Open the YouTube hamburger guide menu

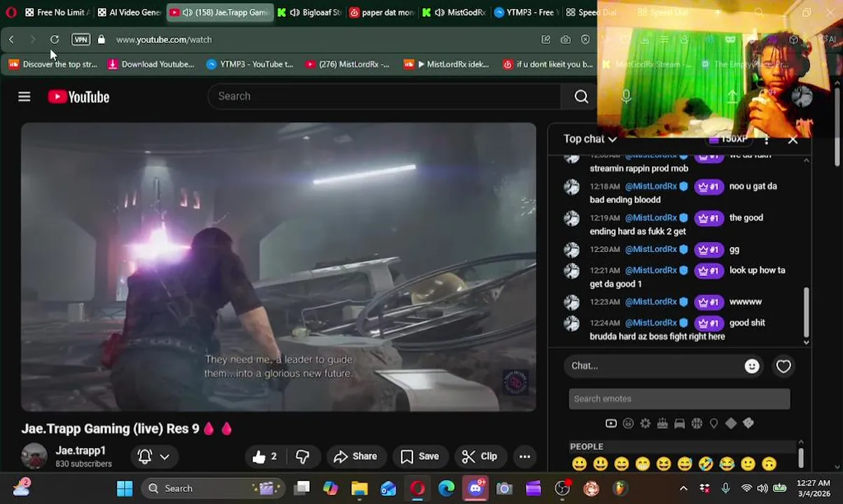24,97
